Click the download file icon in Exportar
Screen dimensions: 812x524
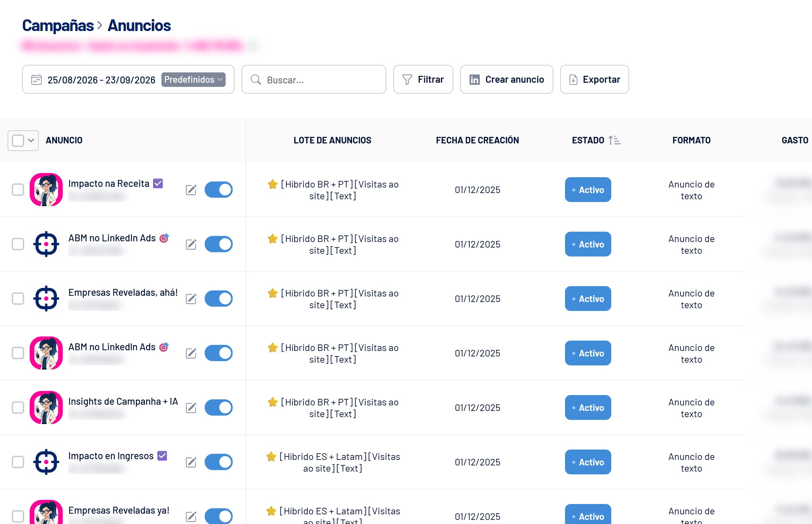(573, 80)
